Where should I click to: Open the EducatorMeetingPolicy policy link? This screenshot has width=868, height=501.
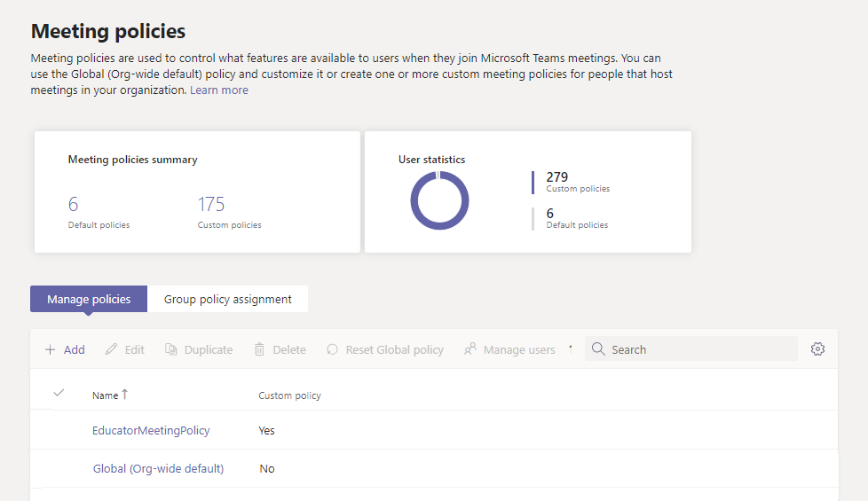pos(151,431)
